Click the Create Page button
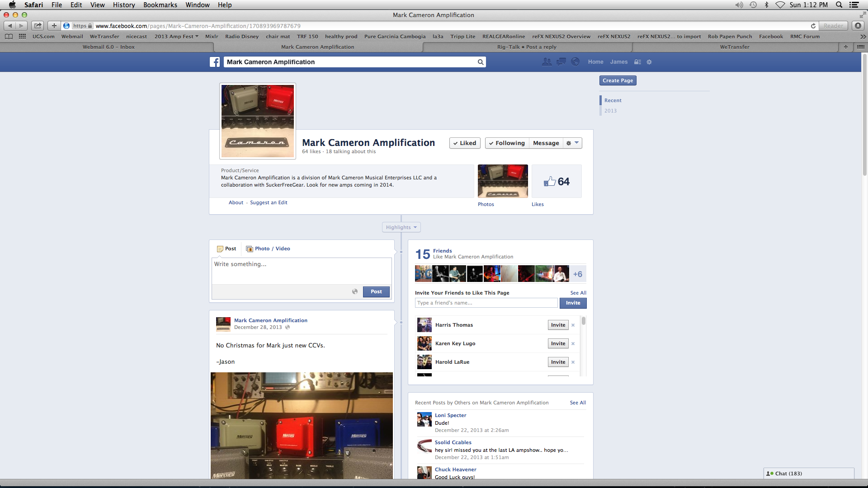Screen dimensions: 868x488 pyautogui.click(x=618, y=80)
